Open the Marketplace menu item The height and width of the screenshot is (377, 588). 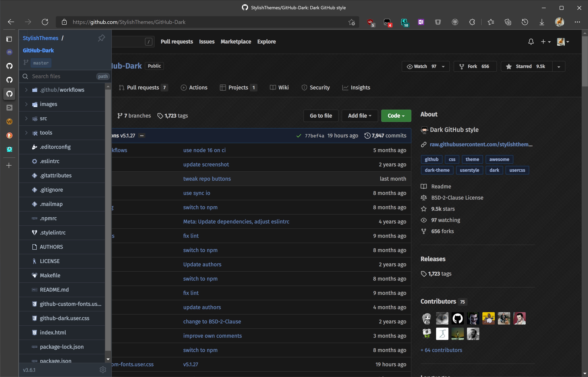pos(236,42)
